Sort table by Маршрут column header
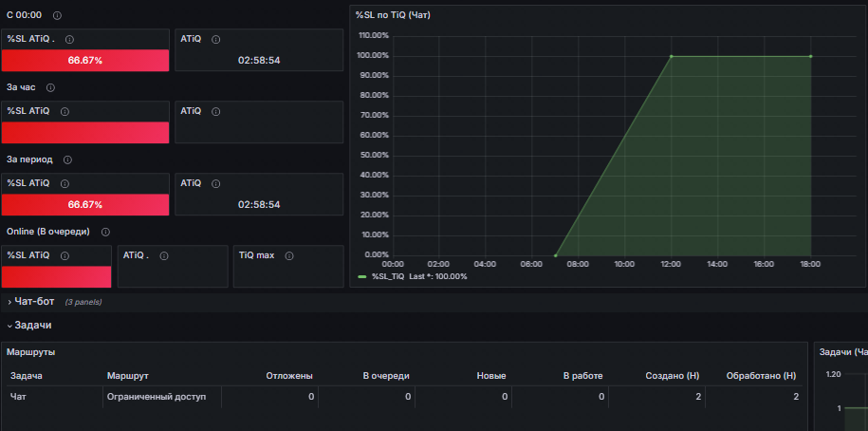The height and width of the screenshot is (431, 868). pyautogui.click(x=127, y=376)
